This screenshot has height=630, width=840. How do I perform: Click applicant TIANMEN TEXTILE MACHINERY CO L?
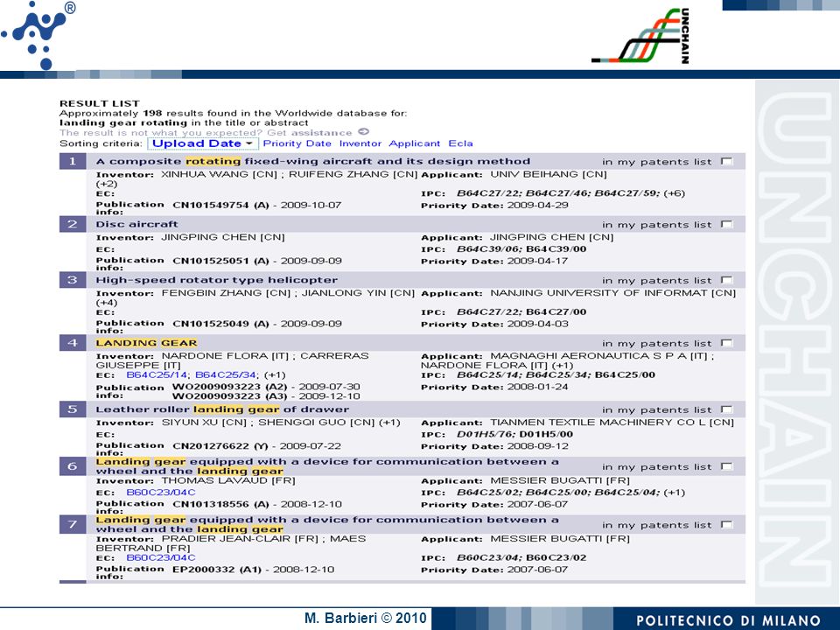click(x=612, y=422)
